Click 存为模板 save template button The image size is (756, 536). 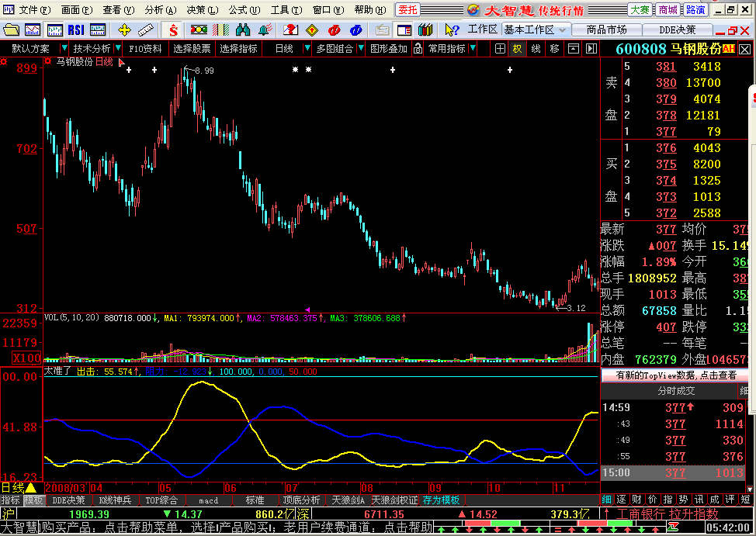441,500
